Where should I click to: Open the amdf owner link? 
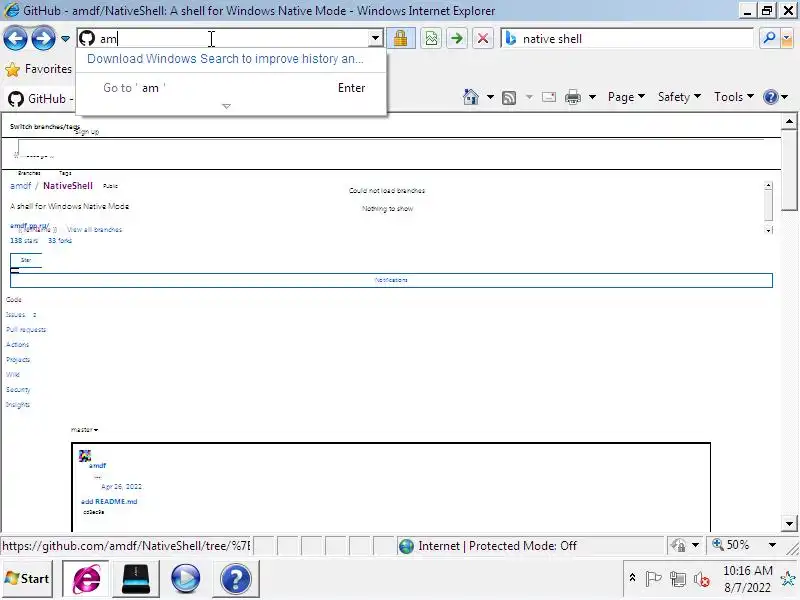click(x=20, y=186)
